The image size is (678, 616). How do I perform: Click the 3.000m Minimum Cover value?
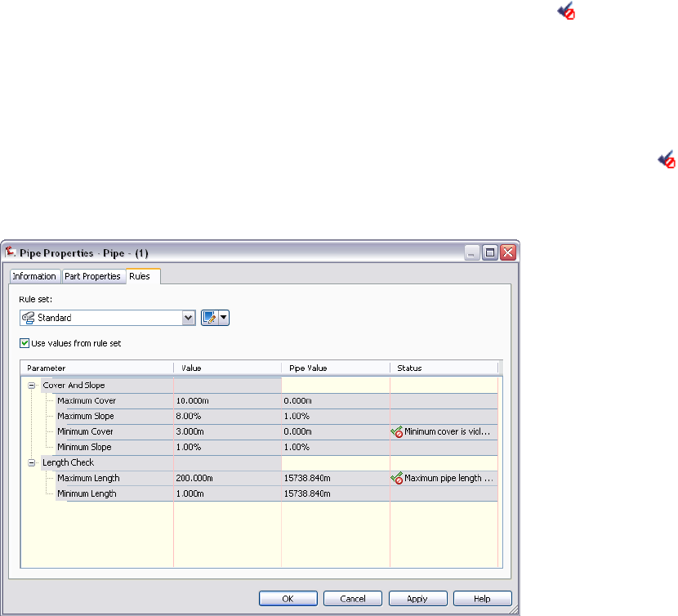click(190, 431)
